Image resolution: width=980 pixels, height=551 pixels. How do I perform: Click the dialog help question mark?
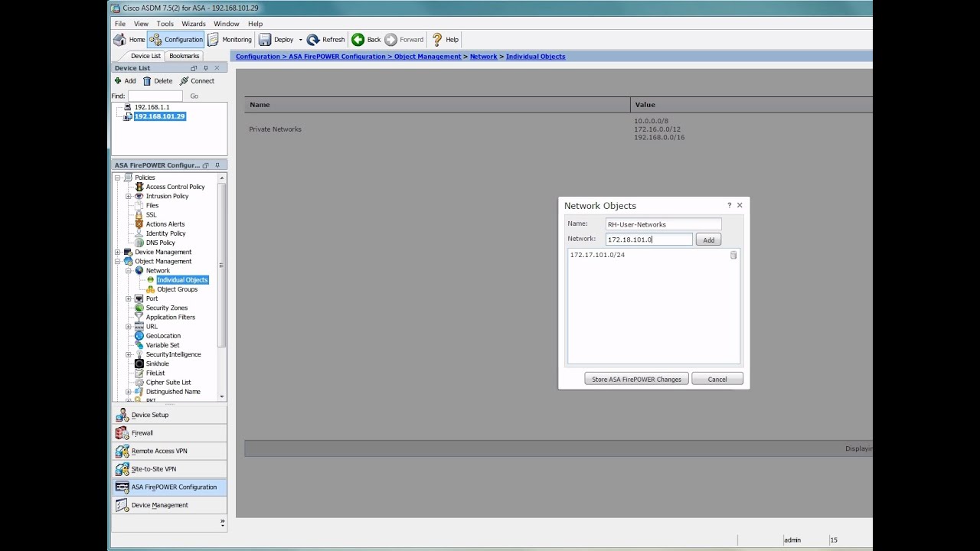(x=729, y=205)
